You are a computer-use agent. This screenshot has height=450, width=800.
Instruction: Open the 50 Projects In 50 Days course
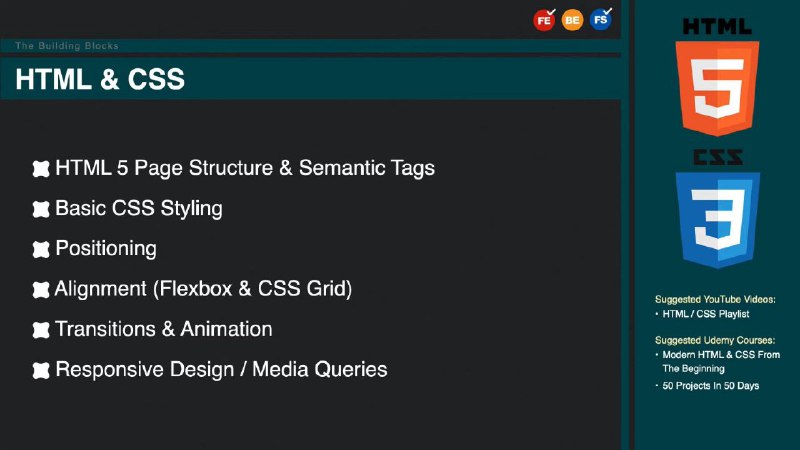pos(711,386)
